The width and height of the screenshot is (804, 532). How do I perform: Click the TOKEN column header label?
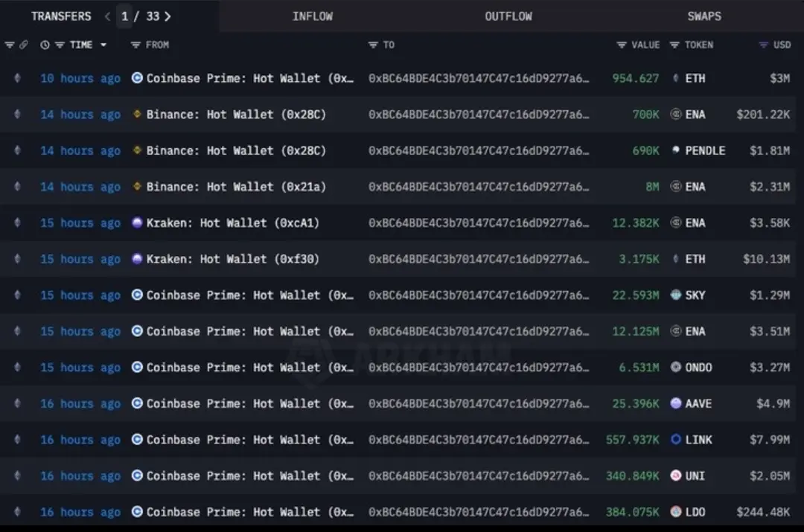699,45
